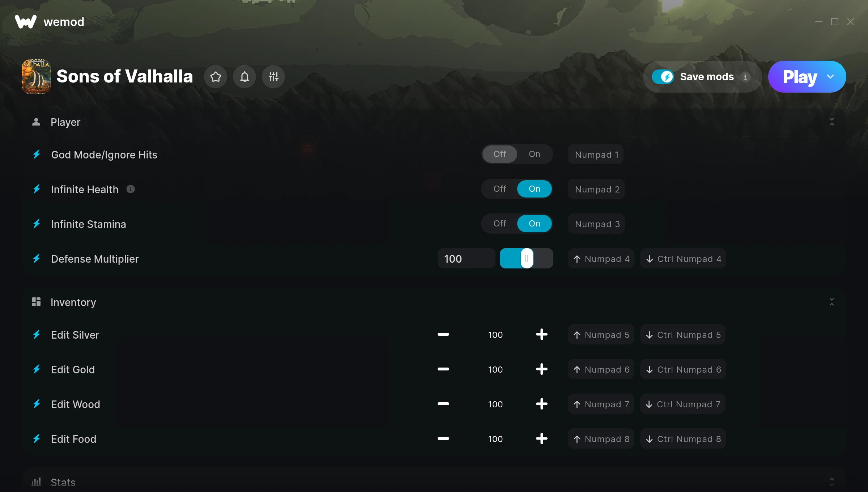
Task: Click the plus icon for Edit Silver
Action: click(541, 335)
